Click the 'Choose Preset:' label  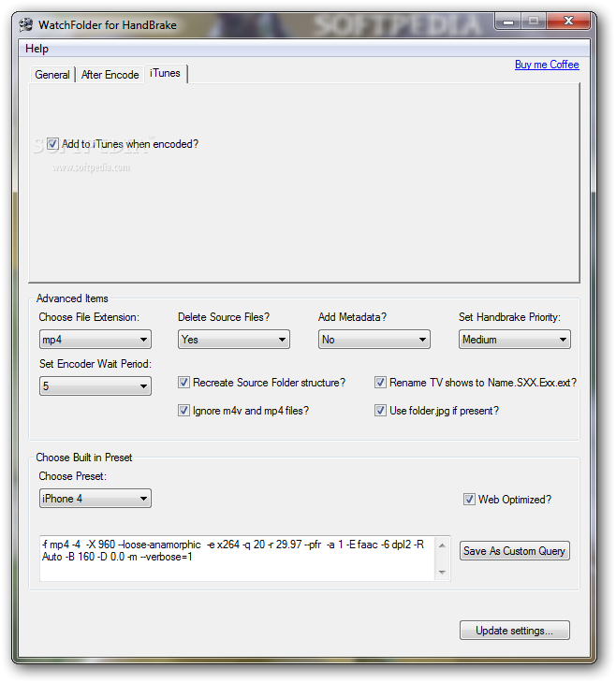click(x=72, y=476)
